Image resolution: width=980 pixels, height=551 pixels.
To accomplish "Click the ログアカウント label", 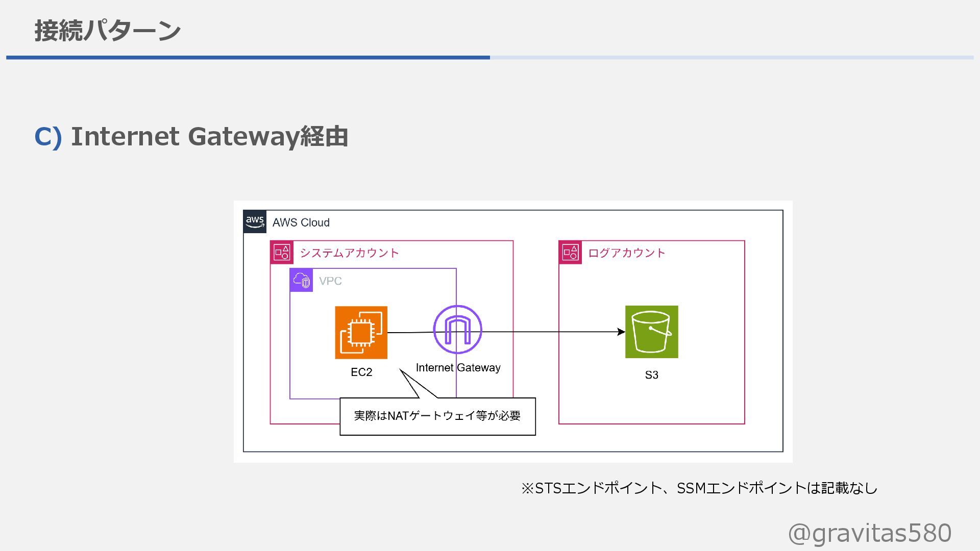I will tap(627, 253).
